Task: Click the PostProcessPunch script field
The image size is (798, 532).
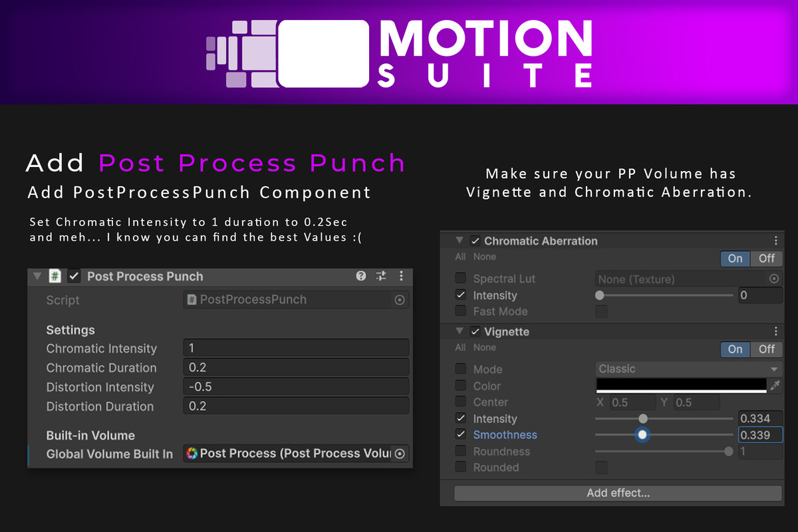Action: tap(296, 300)
